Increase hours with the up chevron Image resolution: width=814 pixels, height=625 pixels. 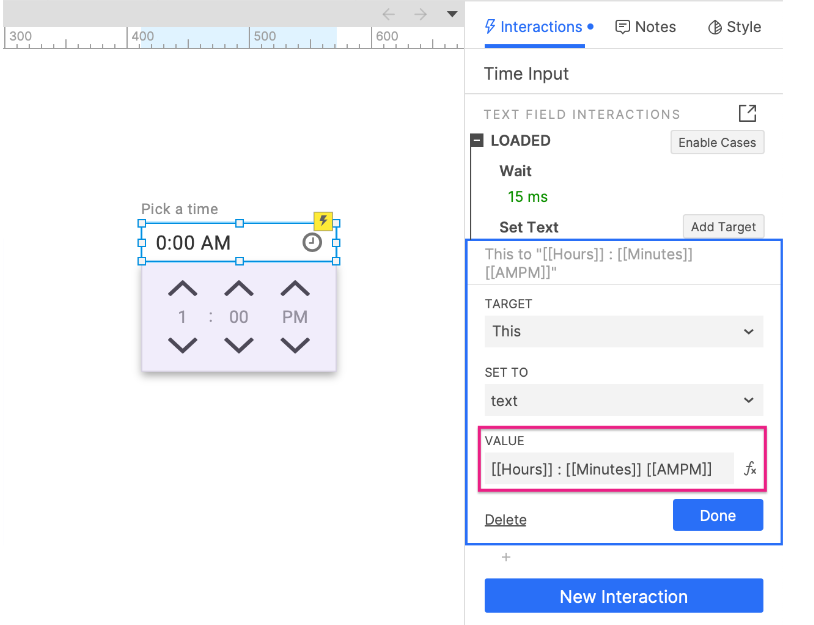pos(182,289)
